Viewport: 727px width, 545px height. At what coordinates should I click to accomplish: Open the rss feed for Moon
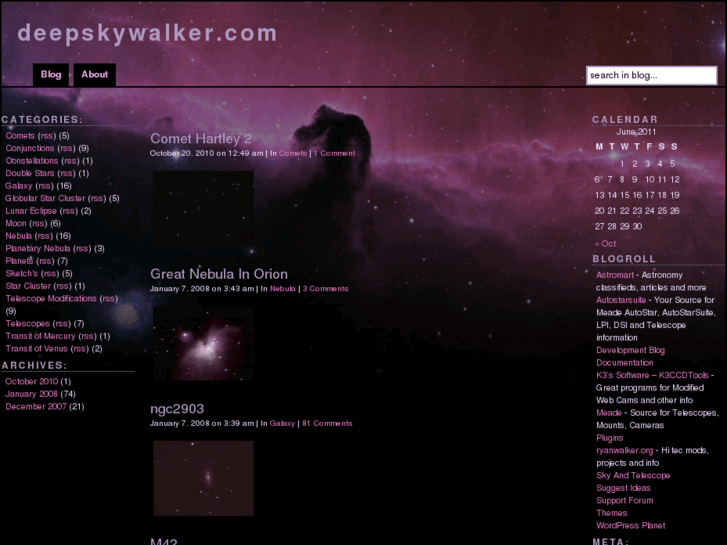(x=38, y=223)
